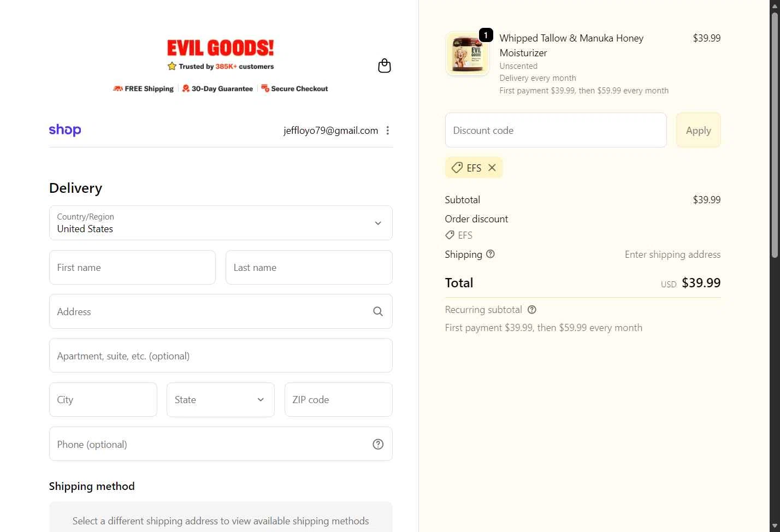The image size is (780, 532).
Task: Click the Free Shipping truck icon
Action: click(x=118, y=88)
